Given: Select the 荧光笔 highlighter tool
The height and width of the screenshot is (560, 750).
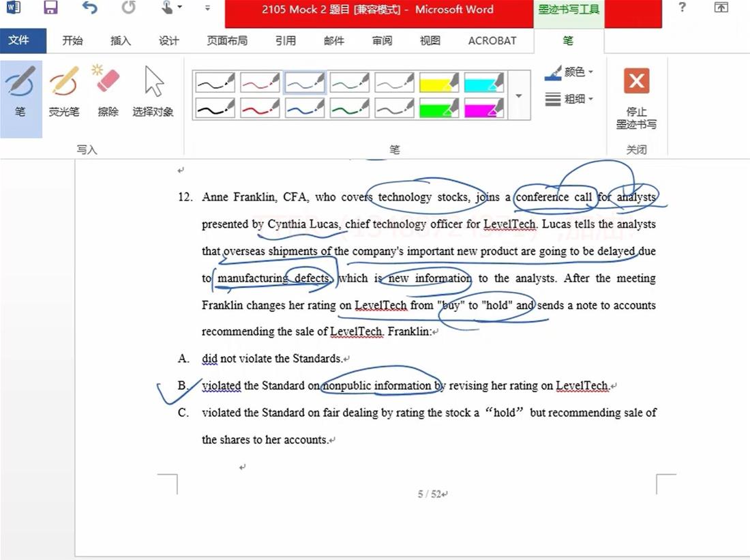Looking at the screenshot, I should [x=63, y=92].
